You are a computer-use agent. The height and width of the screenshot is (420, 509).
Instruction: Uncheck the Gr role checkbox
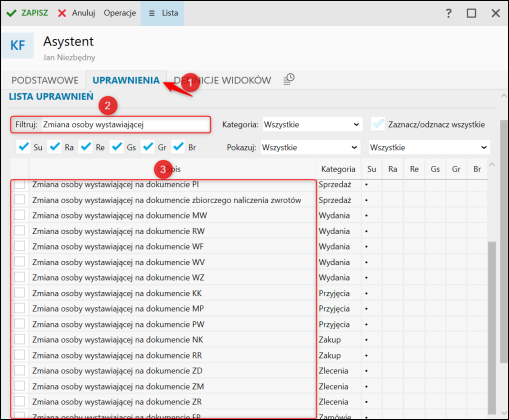point(148,147)
